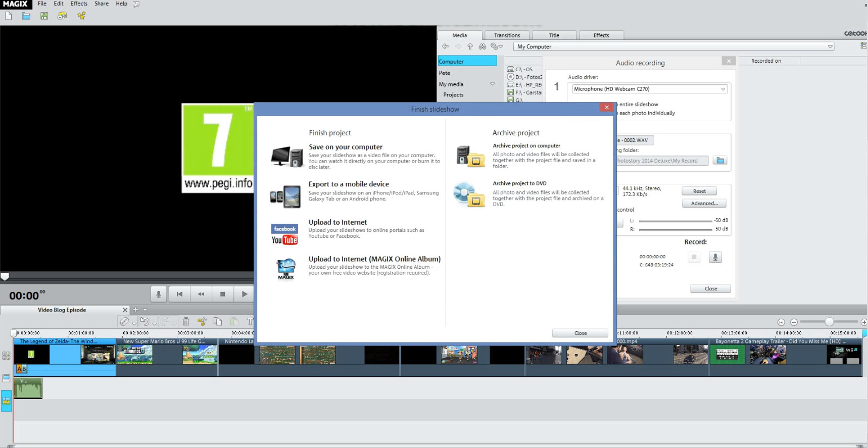Click the preview position slider marker
868x448 pixels.
(5, 276)
